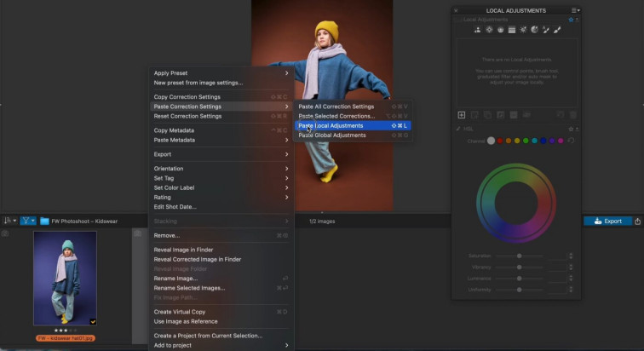644x351 pixels.
Task: Click the blue Export button
Action: 607,222
